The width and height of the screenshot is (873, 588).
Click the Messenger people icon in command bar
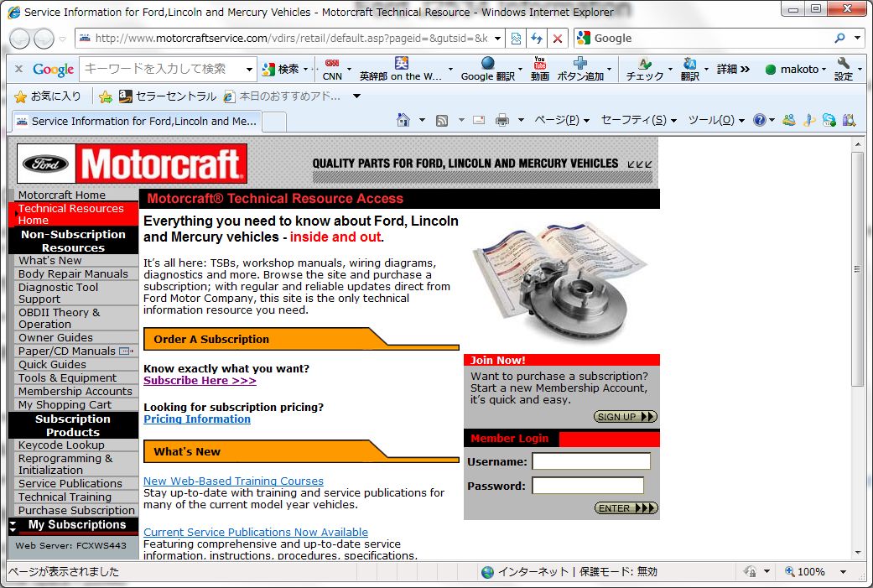[788, 120]
